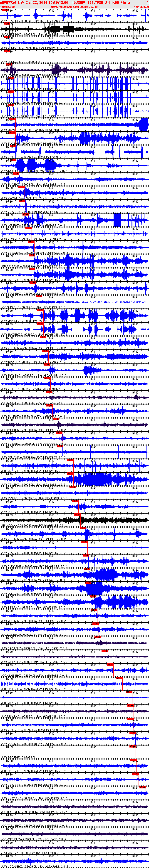This screenshot has height=868, width=149.
Task: Click the red pick marker on the BK MOD trace
Action: point(77,514)
